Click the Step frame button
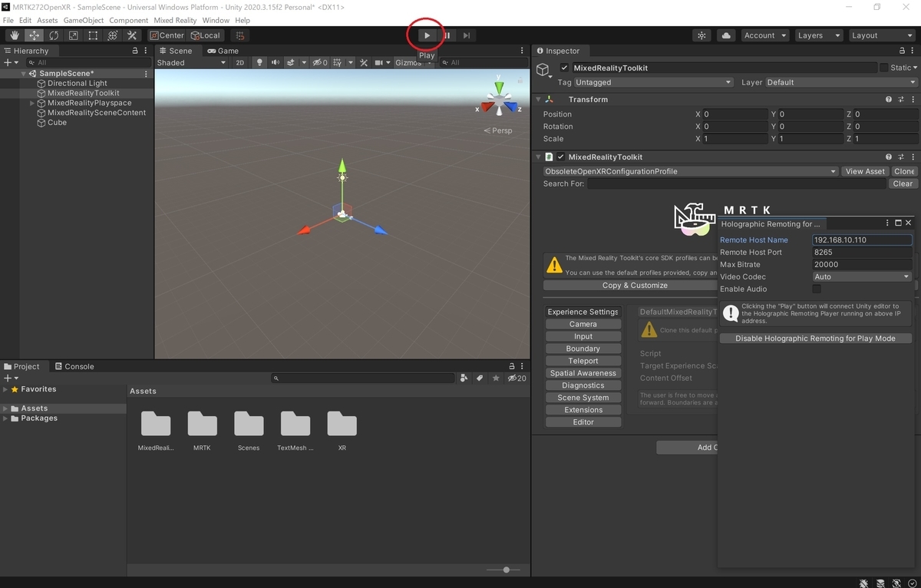The image size is (921, 588). [467, 35]
